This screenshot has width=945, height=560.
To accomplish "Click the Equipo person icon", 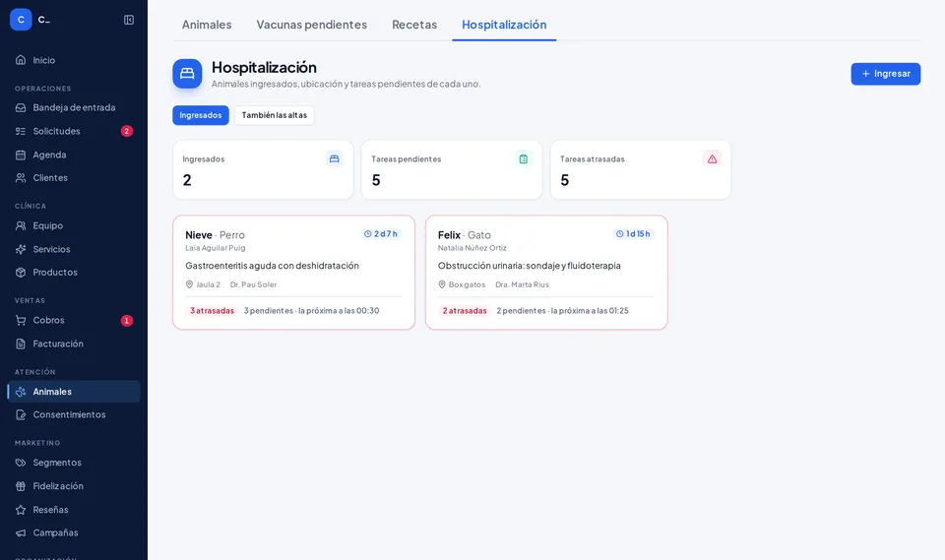I will coord(21,225).
